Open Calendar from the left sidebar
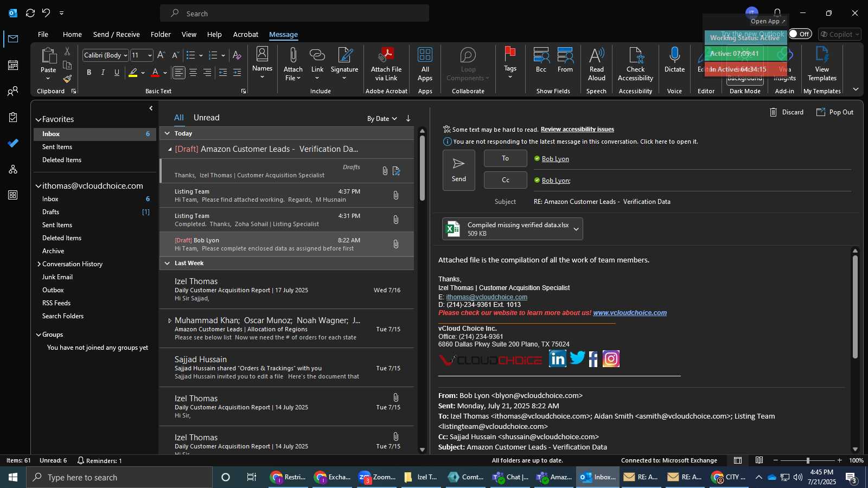The image size is (868, 488). (13, 65)
